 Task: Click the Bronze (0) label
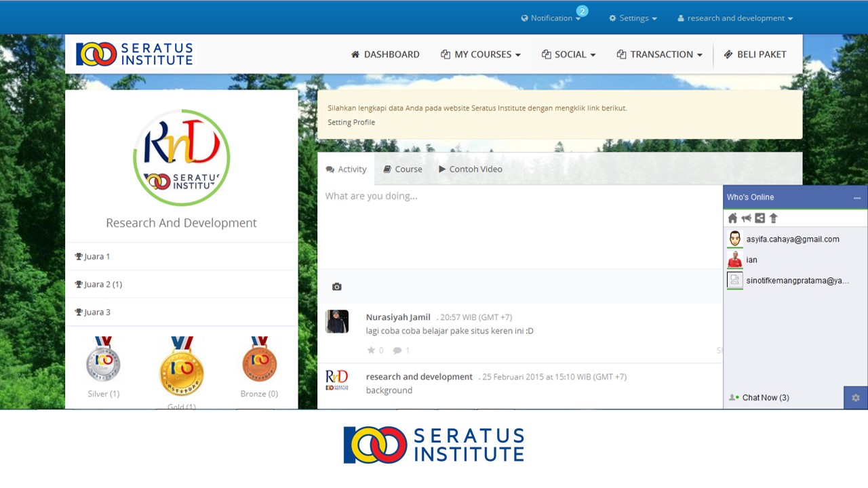(259, 394)
